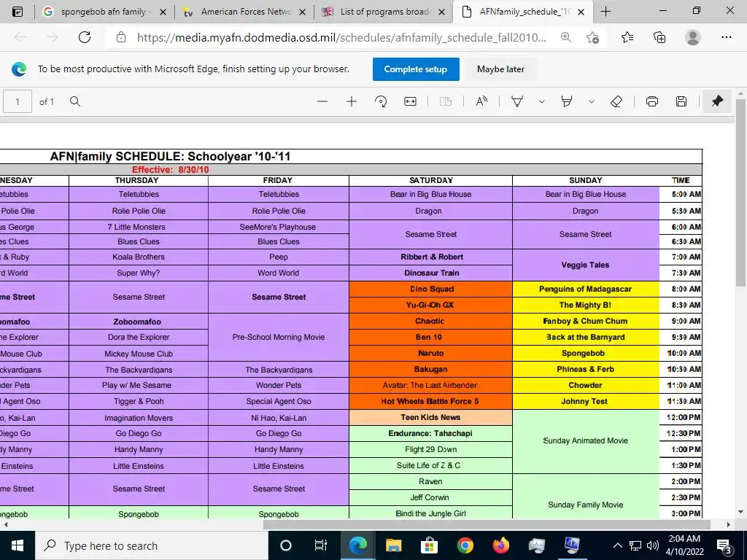Expand Highlight color options arrow
Screen dimensions: 747x560
[x=591, y=101]
